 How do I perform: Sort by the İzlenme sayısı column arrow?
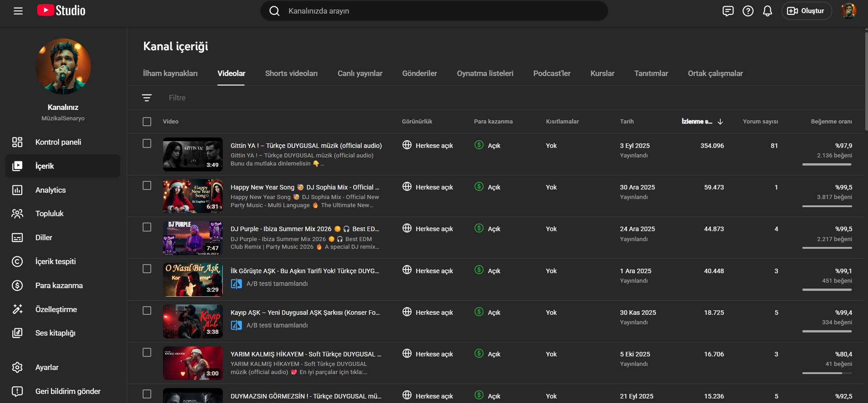tap(720, 122)
